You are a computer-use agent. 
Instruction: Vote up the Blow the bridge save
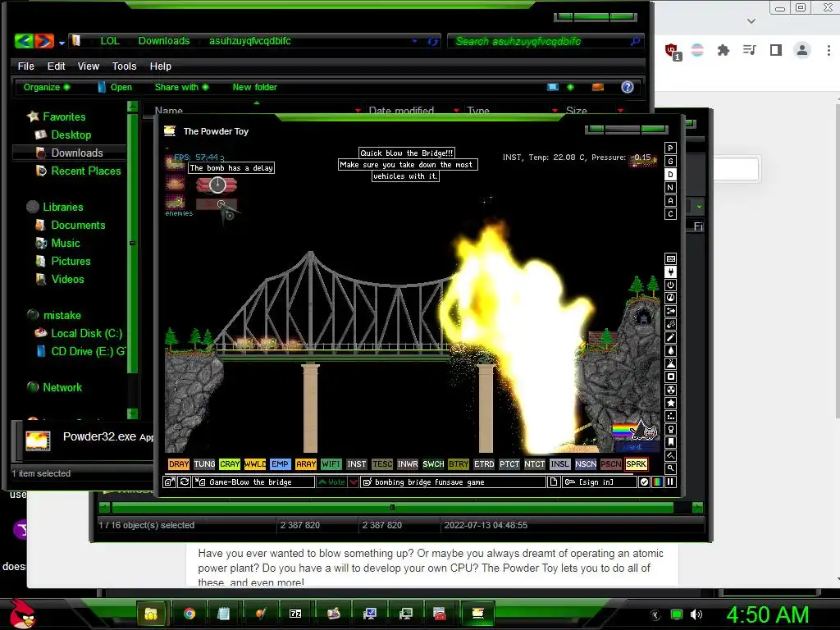tap(331, 482)
